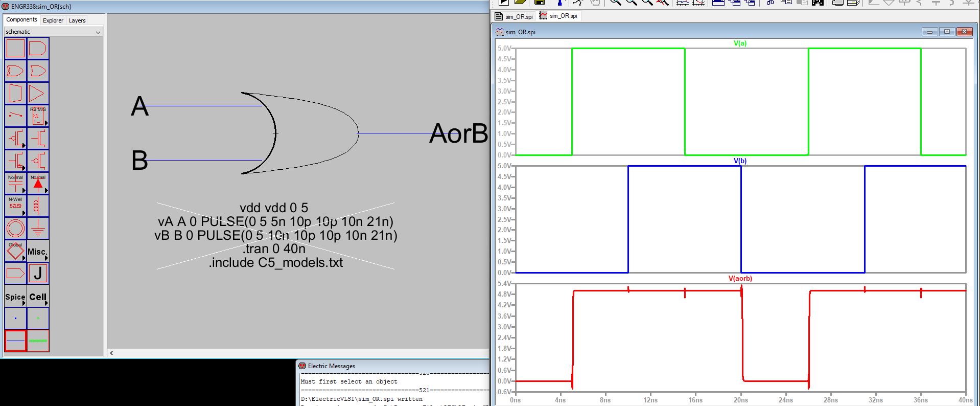The image size is (980, 406).
Task: Click the schematic horizontal scrollbar left arrow
Action: 111,353
